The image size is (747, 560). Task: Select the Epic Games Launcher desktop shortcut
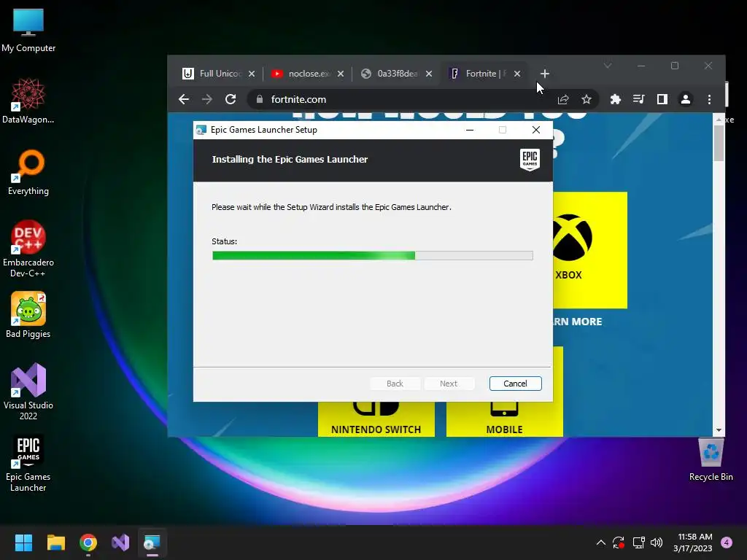pos(28,463)
